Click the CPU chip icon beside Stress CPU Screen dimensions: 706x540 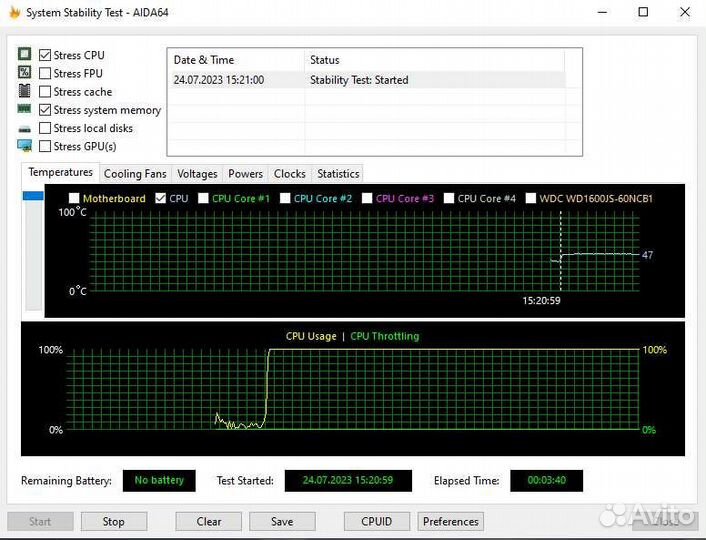click(24, 54)
